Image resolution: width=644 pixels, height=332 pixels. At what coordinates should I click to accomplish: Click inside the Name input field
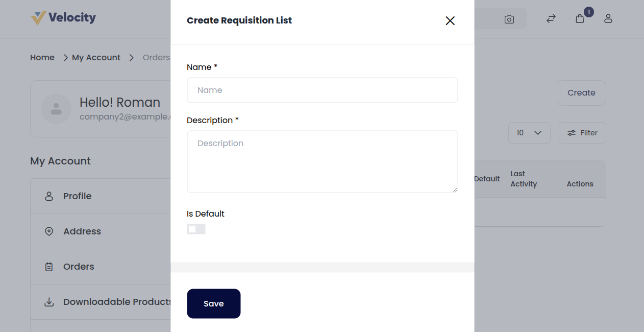[x=322, y=90]
